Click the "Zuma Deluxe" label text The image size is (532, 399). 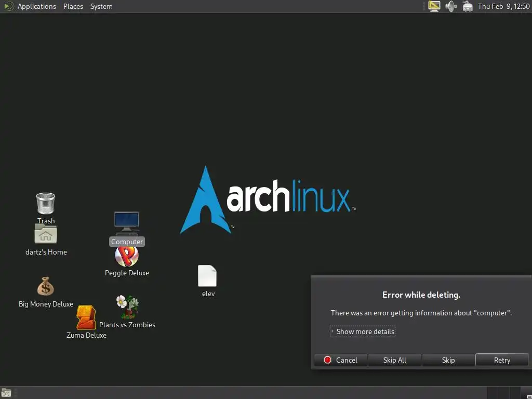pos(86,335)
